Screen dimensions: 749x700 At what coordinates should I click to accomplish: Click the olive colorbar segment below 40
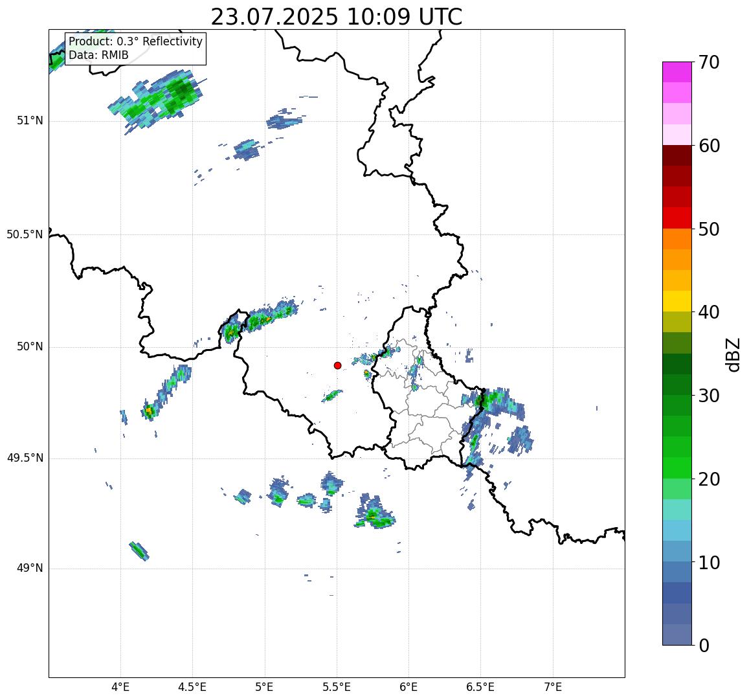[677, 322]
